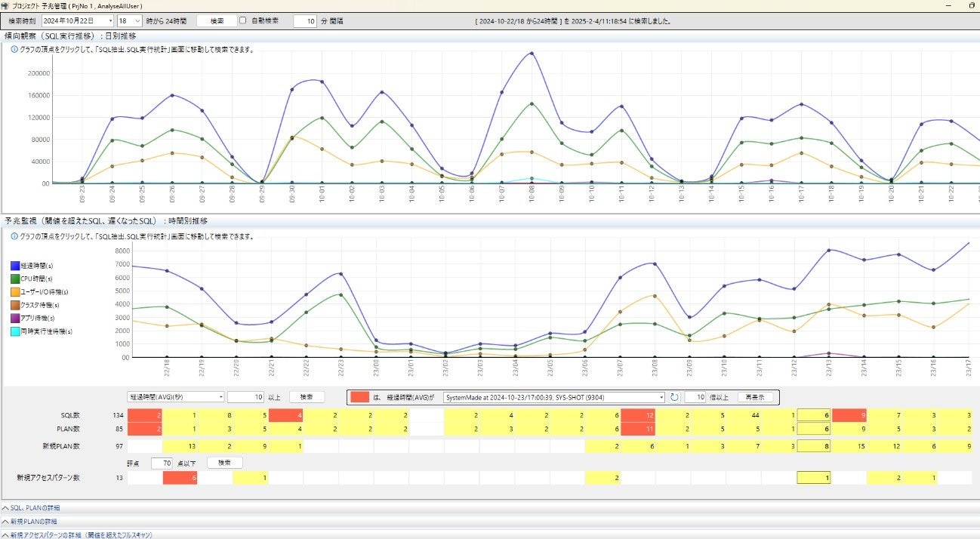This screenshot has height=539, width=980.
Task: Click the cyan 同時実行性待機(s) legend swatch
Action: click(x=15, y=331)
